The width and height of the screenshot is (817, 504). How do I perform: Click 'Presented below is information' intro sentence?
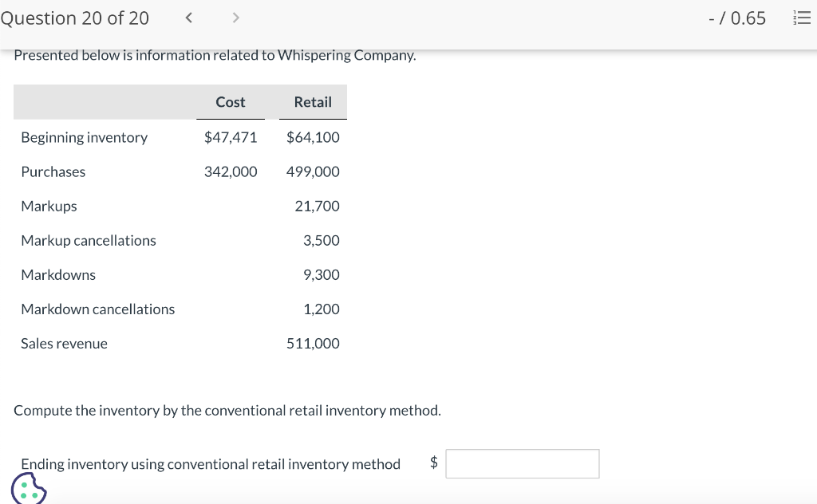(x=215, y=55)
